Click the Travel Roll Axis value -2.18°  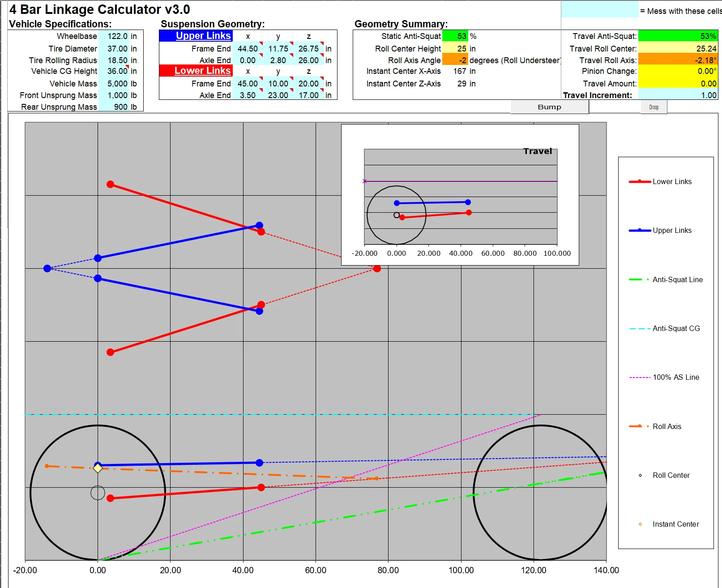pos(678,60)
